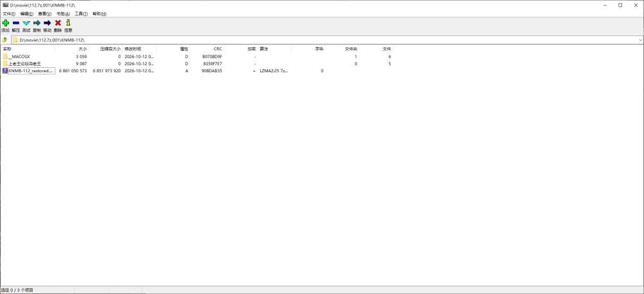Select the 上老王论坛 folder name
Image resolution: width=644 pixels, height=294 pixels.
24,64
